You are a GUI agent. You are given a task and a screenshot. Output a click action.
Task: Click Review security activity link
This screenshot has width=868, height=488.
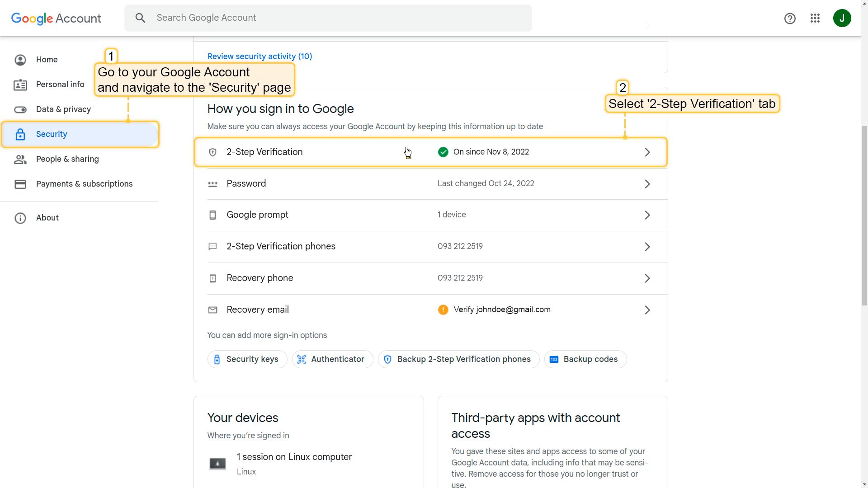click(x=259, y=56)
